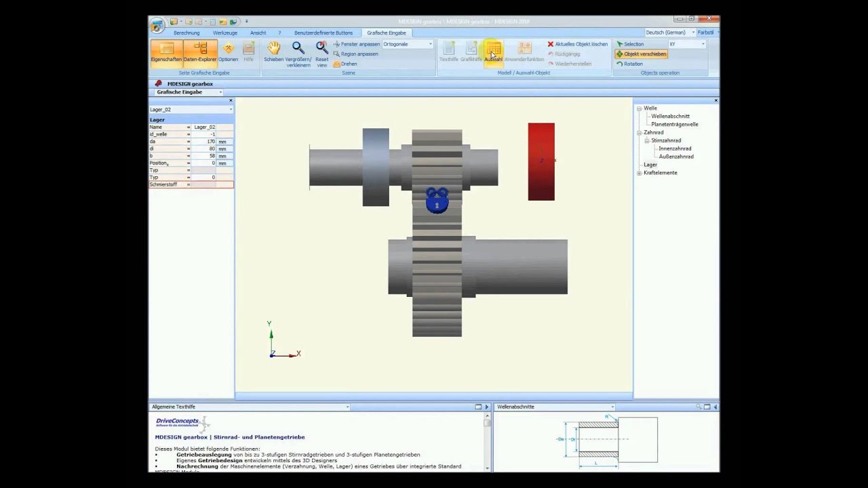Viewport: 868px width, 488px height.
Task: Activate the Vergrößern/verkleinern zoom tool
Action: pyautogui.click(x=298, y=54)
